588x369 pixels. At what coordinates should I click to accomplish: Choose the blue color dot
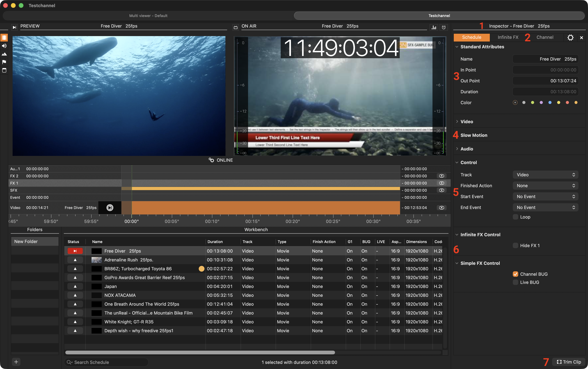coord(550,102)
